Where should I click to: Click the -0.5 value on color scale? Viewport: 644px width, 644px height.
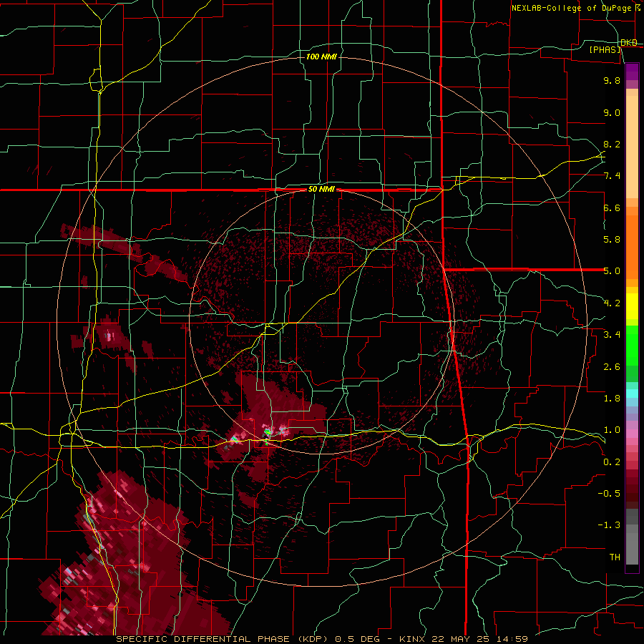[x=609, y=494]
